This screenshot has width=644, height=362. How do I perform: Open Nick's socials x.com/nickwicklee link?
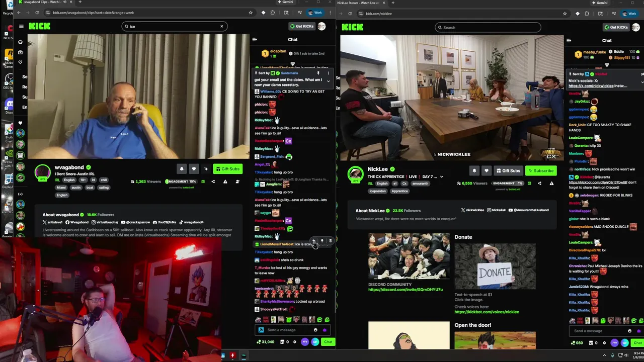pos(591,86)
